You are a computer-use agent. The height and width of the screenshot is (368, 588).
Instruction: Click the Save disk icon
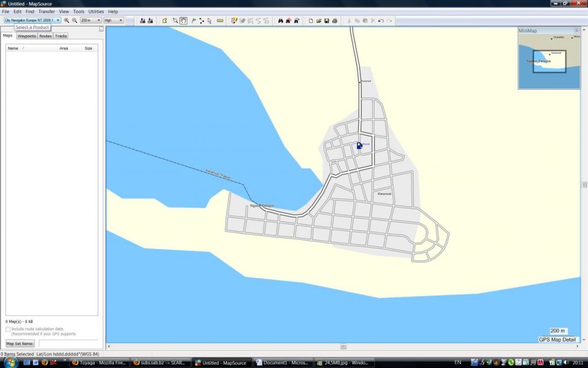[327, 21]
